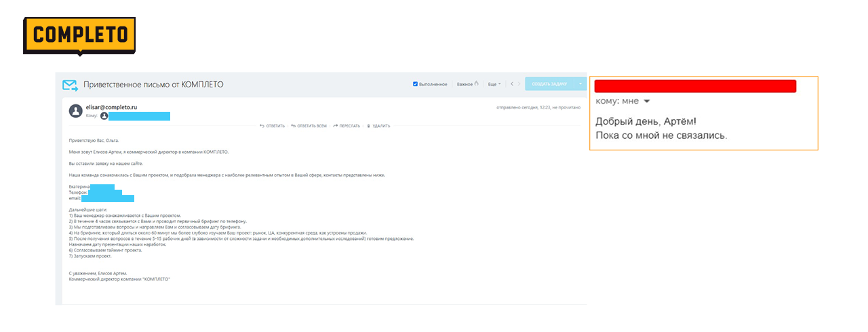Click Ответить всем to reply all
Screen dimensions: 868x332
pos(309,126)
